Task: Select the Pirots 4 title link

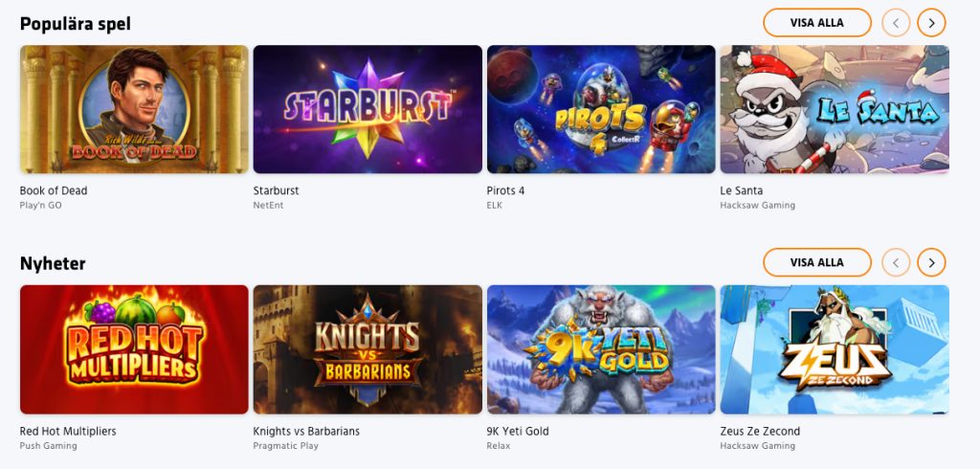Action: (x=505, y=190)
